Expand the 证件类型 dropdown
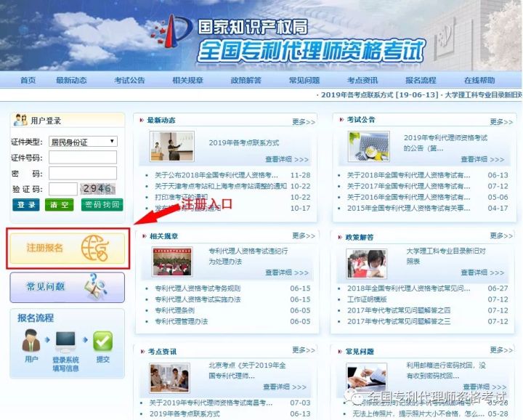 83,142
